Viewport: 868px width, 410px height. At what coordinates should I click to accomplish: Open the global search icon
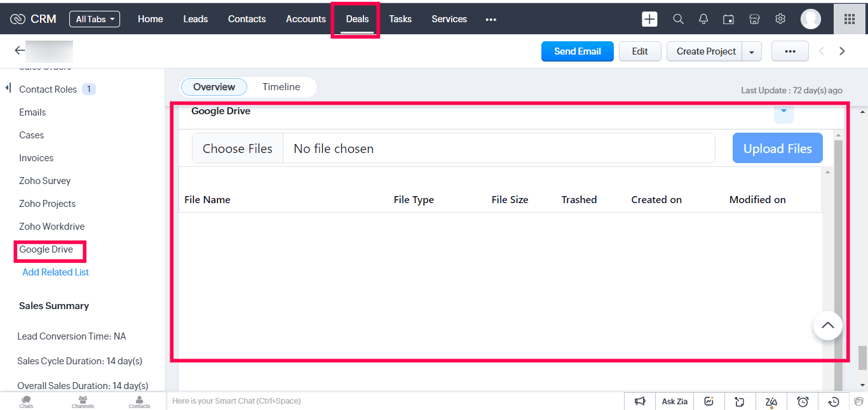pos(678,19)
